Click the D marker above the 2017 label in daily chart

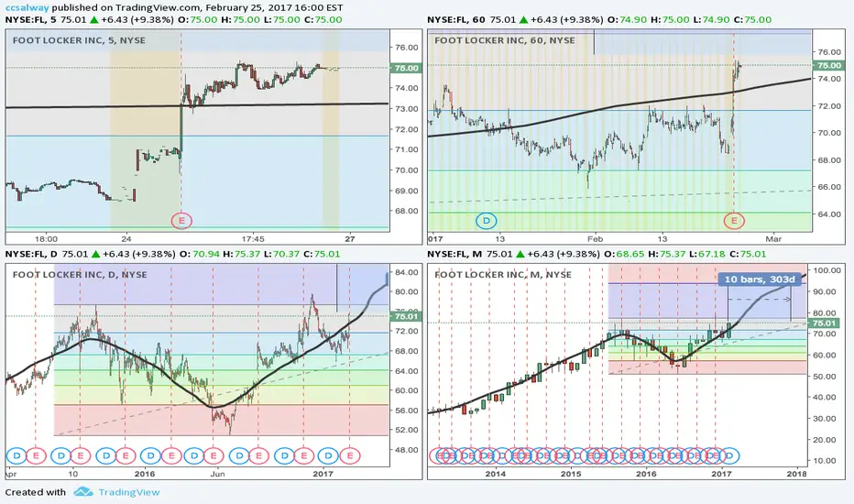click(x=328, y=455)
